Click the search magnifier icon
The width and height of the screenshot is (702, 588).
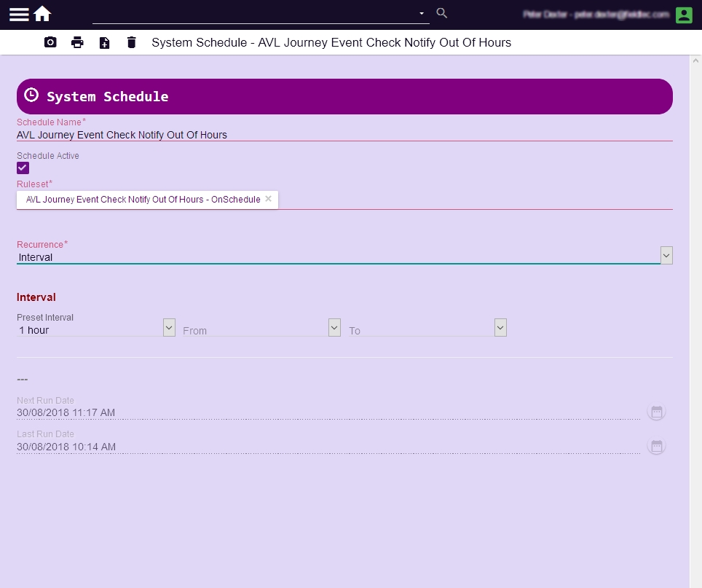coord(441,12)
